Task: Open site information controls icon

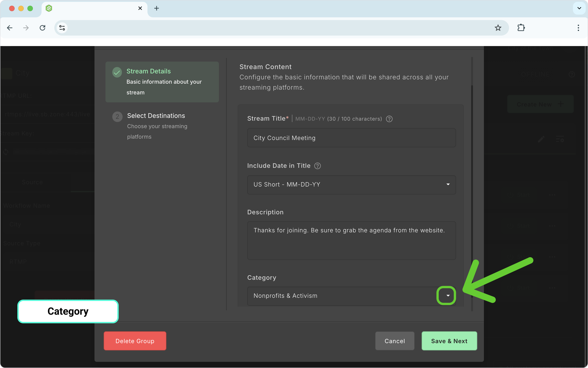Action: [62, 28]
